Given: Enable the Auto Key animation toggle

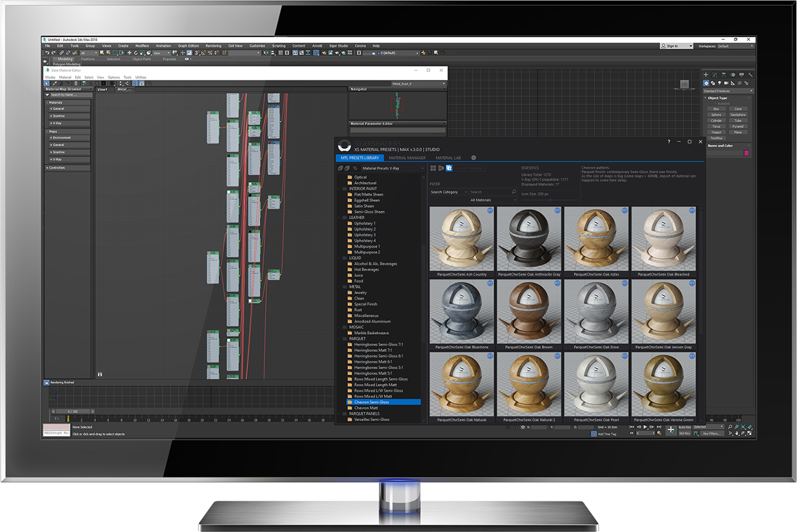Looking at the screenshot, I should (685, 427).
